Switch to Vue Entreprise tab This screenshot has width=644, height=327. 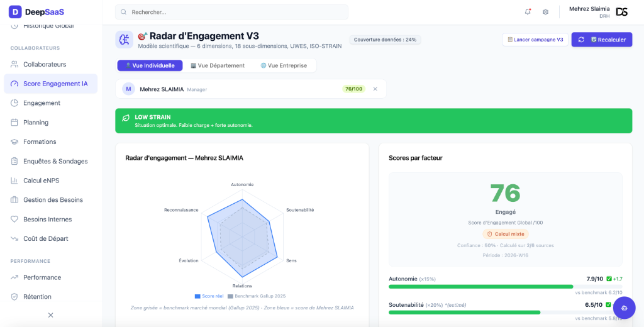click(x=284, y=65)
